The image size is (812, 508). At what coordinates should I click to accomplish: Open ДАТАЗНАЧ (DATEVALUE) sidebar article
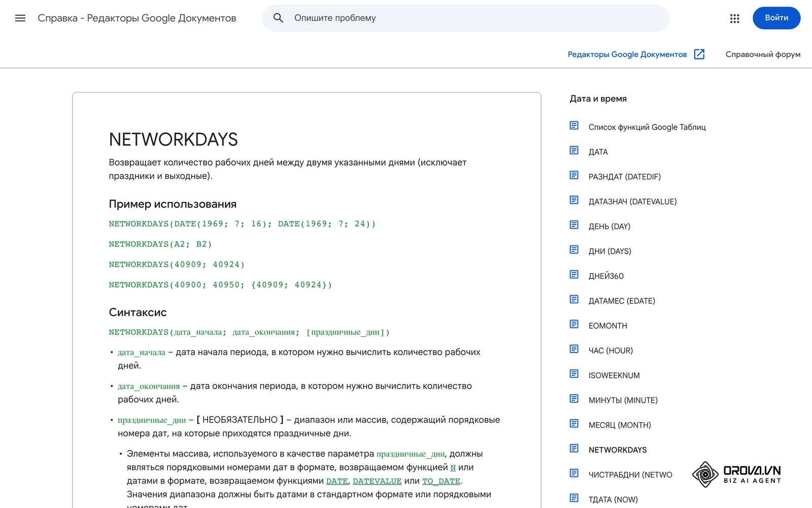pos(632,202)
